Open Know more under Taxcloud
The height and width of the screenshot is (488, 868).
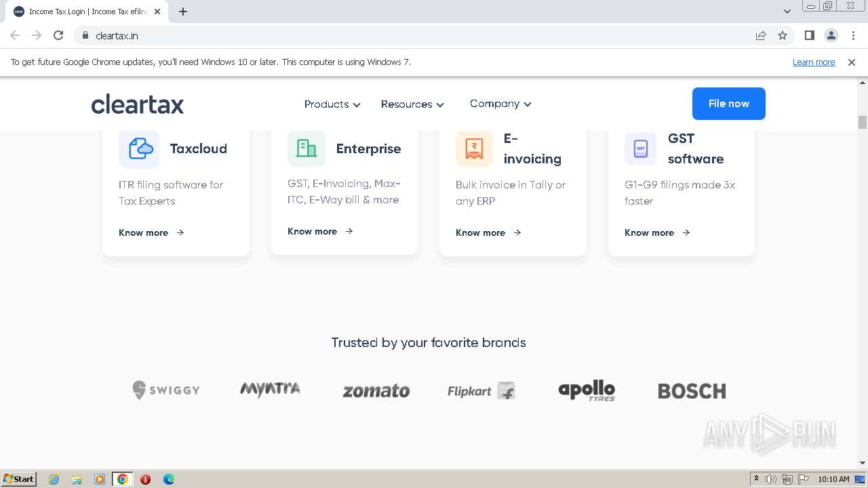(x=151, y=232)
